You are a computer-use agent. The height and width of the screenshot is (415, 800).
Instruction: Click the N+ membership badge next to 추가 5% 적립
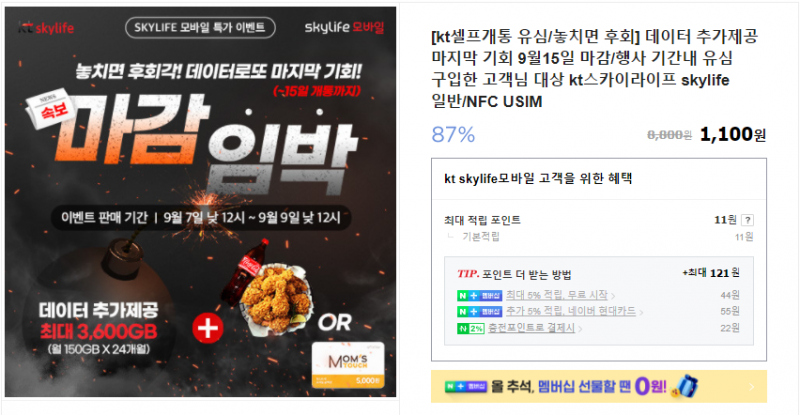pyautogui.click(x=480, y=311)
